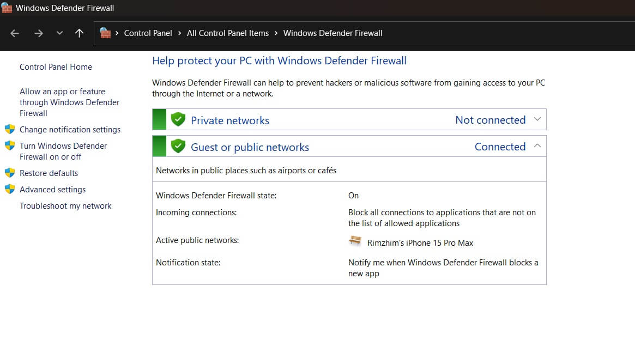Click shield icon beside Turn Windows Defender Firewall
Viewport: 635px width, 364px height.
coord(10,145)
